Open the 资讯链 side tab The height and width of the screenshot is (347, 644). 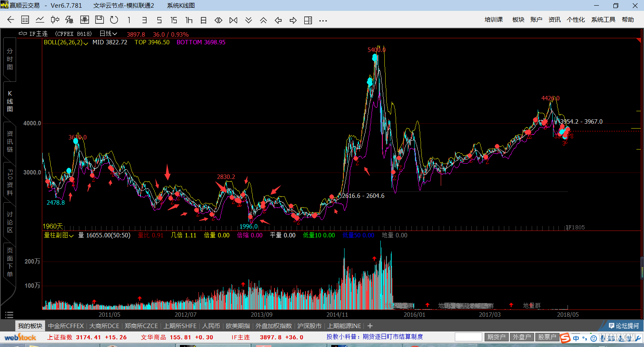point(10,141)
